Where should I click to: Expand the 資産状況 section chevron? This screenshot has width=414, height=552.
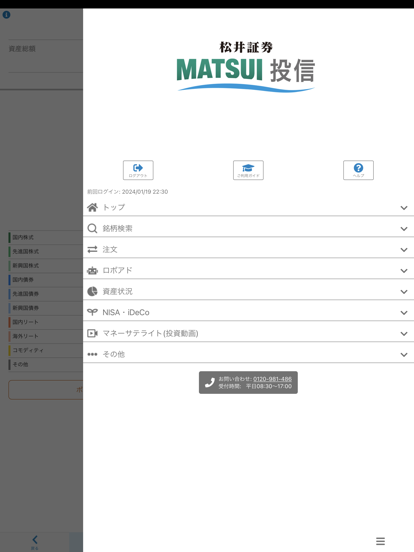(x=404, y=292)
